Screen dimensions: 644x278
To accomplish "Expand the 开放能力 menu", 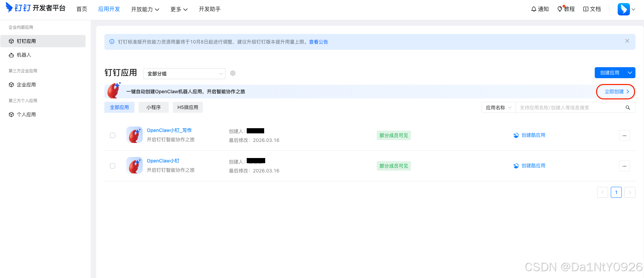I will [x=145, y=9].
